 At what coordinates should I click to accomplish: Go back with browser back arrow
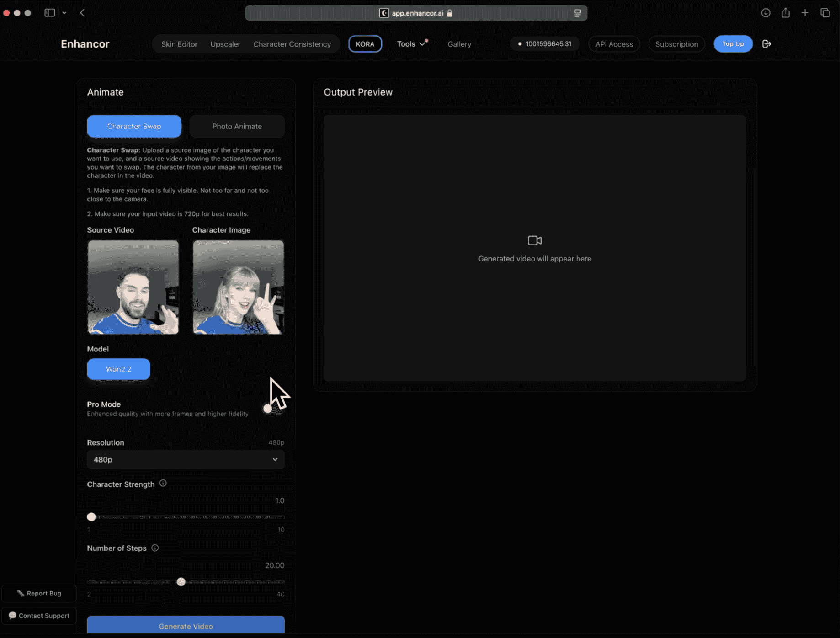click(x=82, y=13)
